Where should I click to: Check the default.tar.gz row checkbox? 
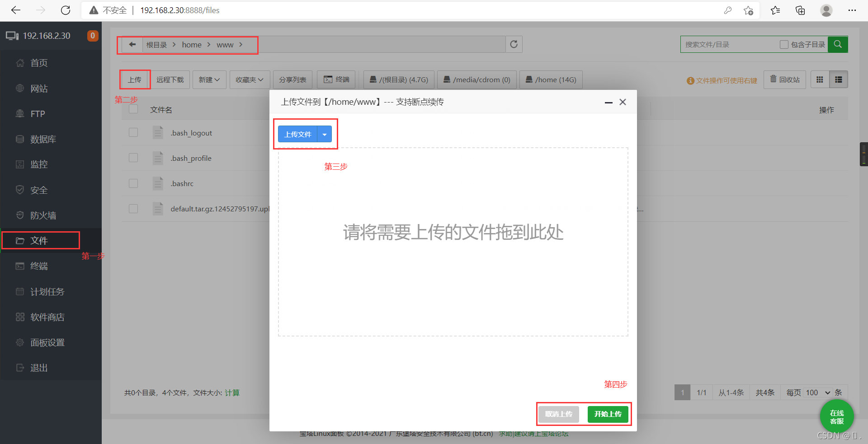tap(133, 208)
